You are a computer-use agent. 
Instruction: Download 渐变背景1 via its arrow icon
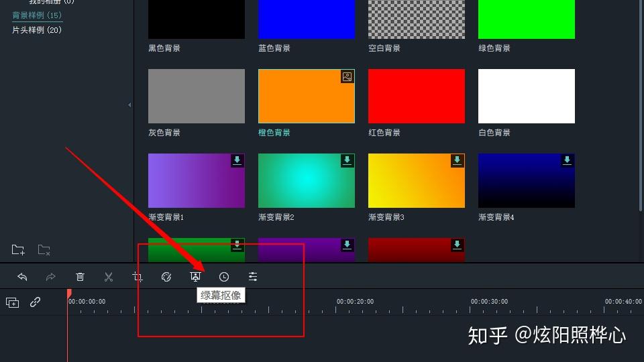click(237, 160)
